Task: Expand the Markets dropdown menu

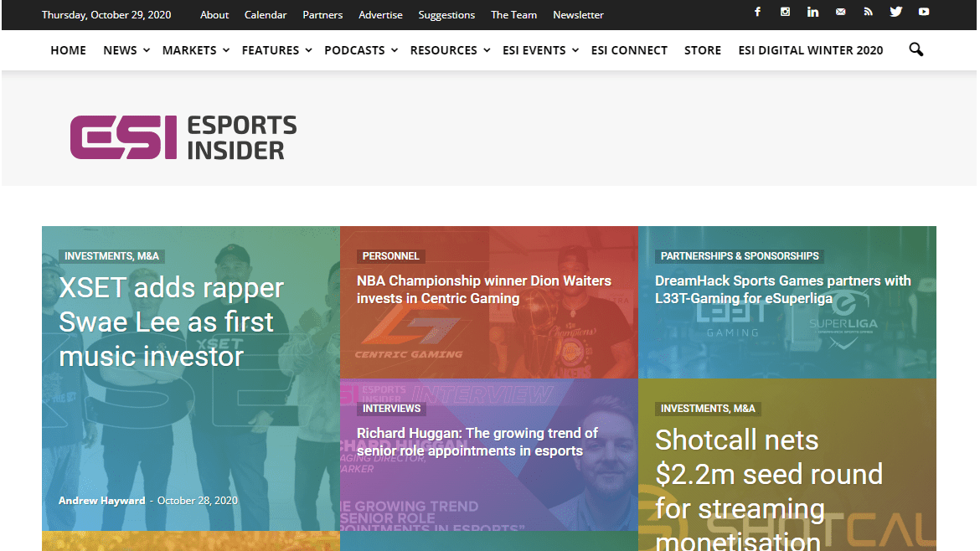Action: coord(195,50)
